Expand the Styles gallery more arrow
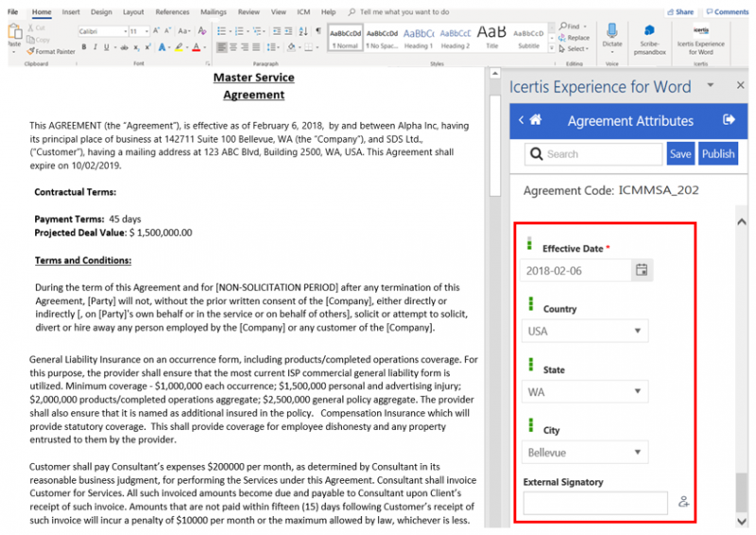 tap(552, 49)
